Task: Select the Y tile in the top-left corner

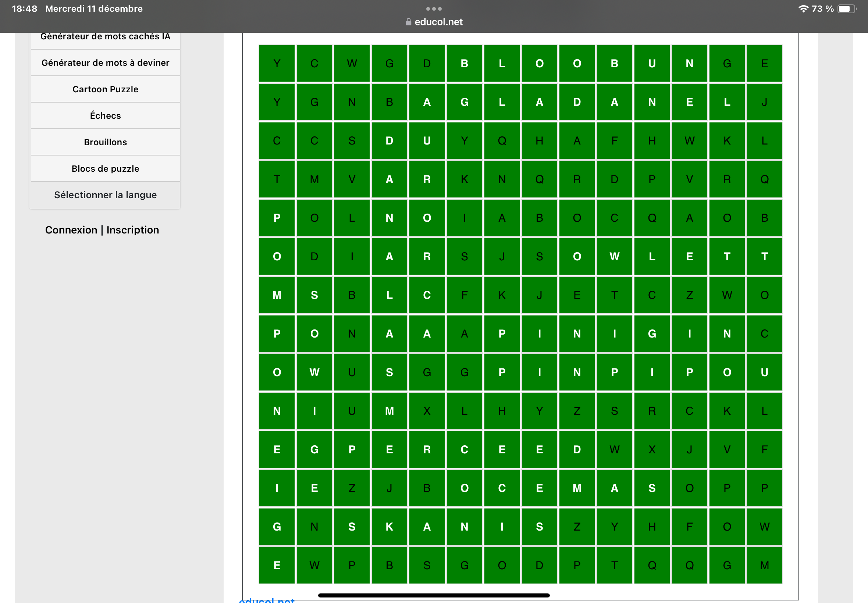Action: tap(277, 64)
